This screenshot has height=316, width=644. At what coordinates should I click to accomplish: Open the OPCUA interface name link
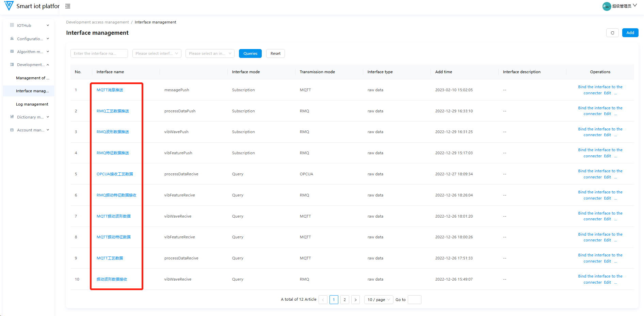pyautogui.click(x=115, y=174)
